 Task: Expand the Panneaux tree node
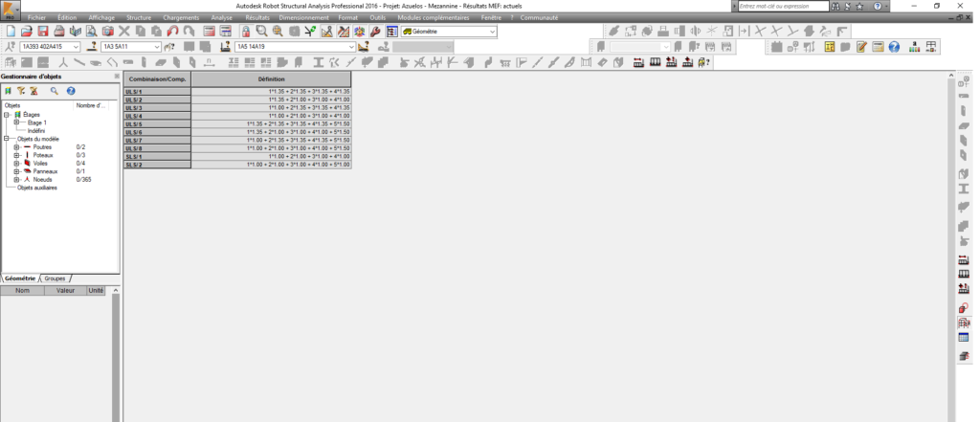coord(16,171)
